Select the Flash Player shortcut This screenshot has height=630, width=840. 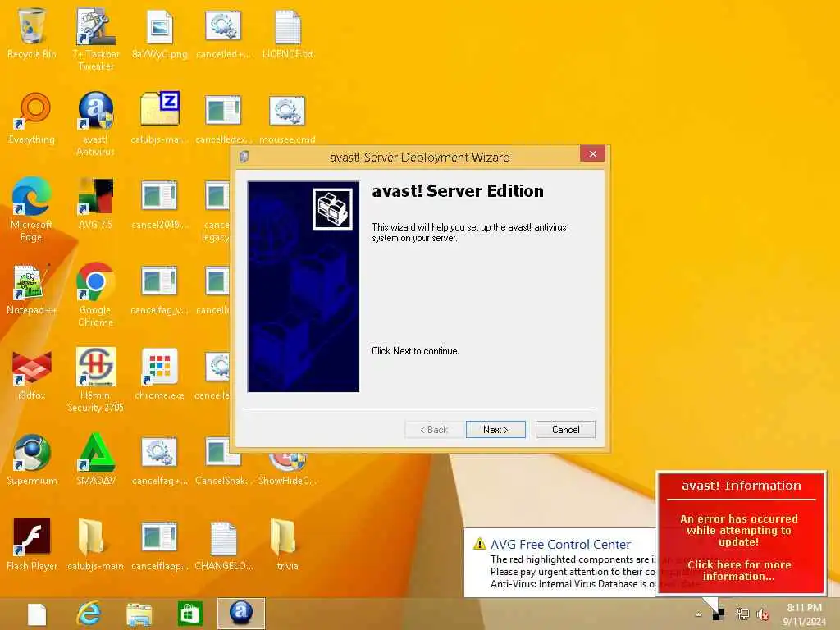32,545
